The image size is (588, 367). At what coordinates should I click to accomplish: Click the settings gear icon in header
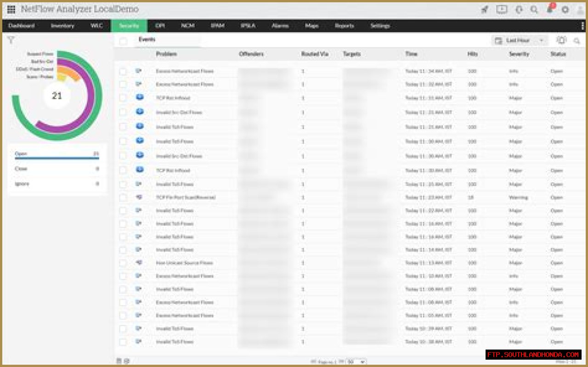coord(565,10)
